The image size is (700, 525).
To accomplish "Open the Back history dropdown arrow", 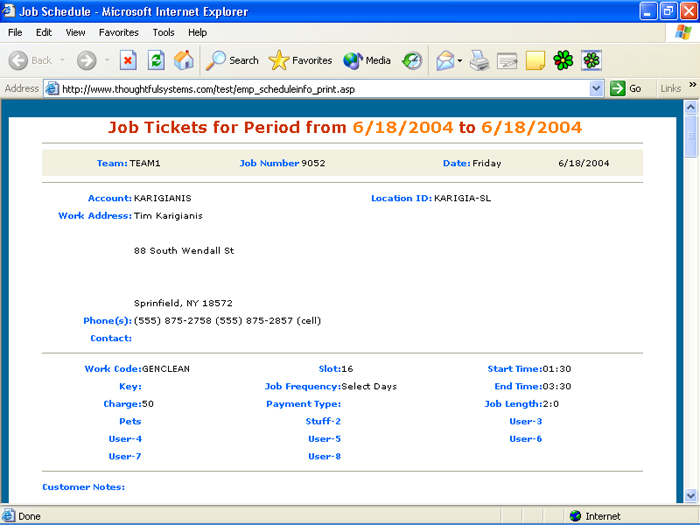I will click(x=62, y=60).
